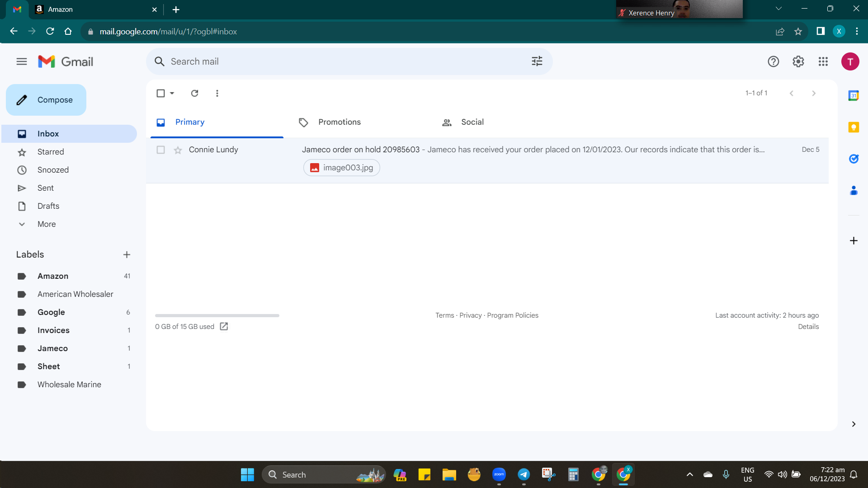Open a new browser tab
Viewport: 868px width, 488px height.
[x=176, y=9]
